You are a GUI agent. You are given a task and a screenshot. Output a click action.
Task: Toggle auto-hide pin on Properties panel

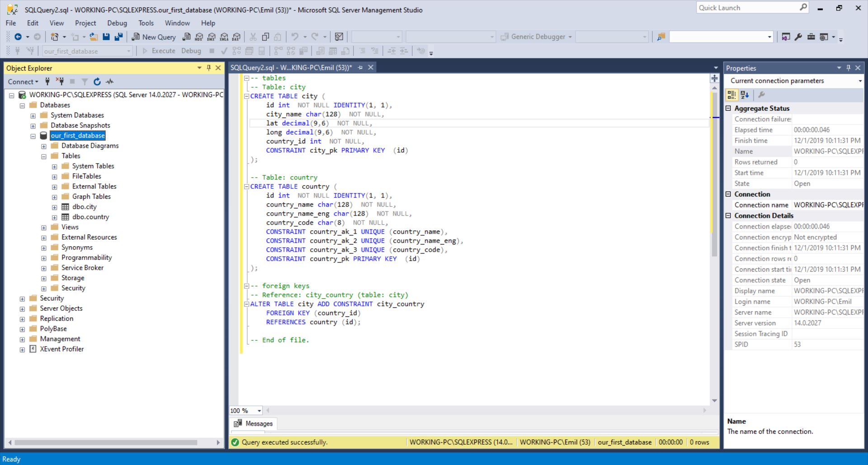click(x=848, y=68)
